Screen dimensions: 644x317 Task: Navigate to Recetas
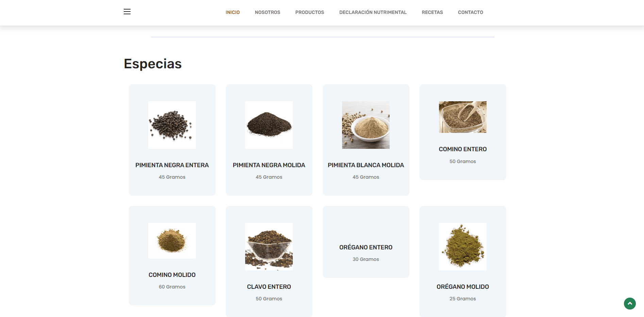coord(432,12)
